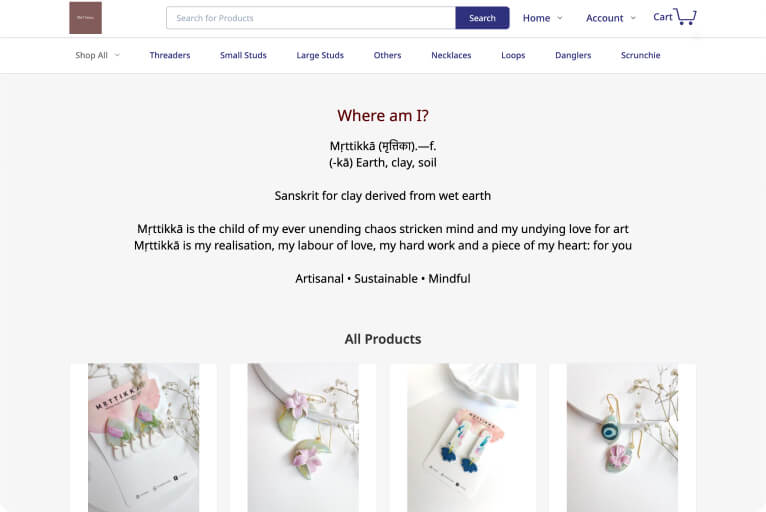Click the Cart text link
This screenshot has height=512, width=766.
coord(663,17)
